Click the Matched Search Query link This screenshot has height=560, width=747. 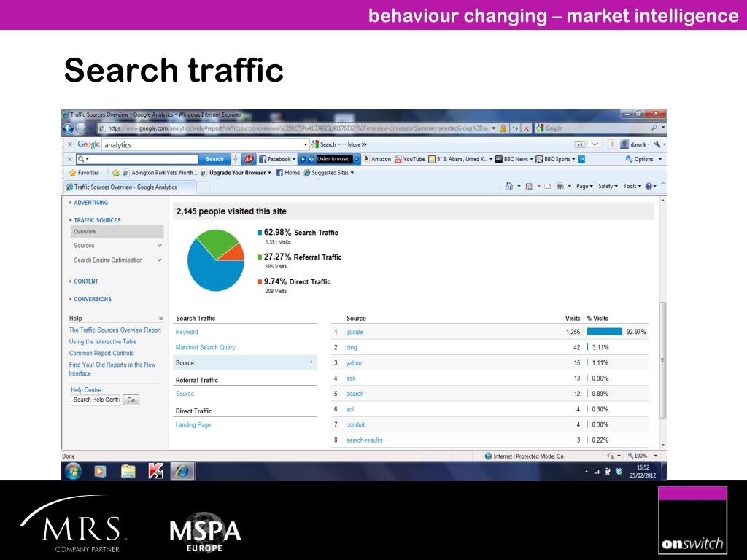205,348
